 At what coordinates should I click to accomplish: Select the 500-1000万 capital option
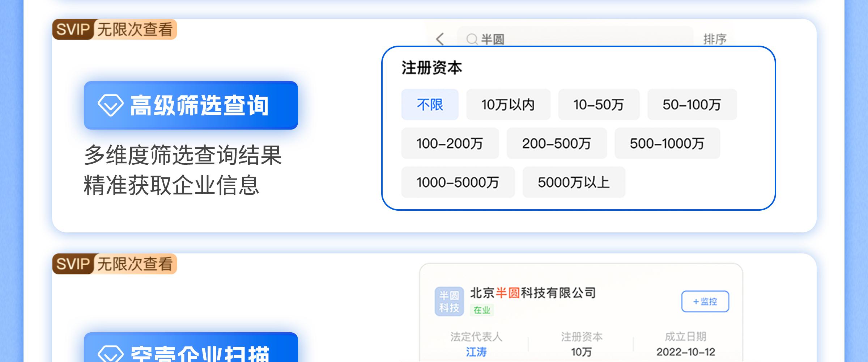coord(667,143)
